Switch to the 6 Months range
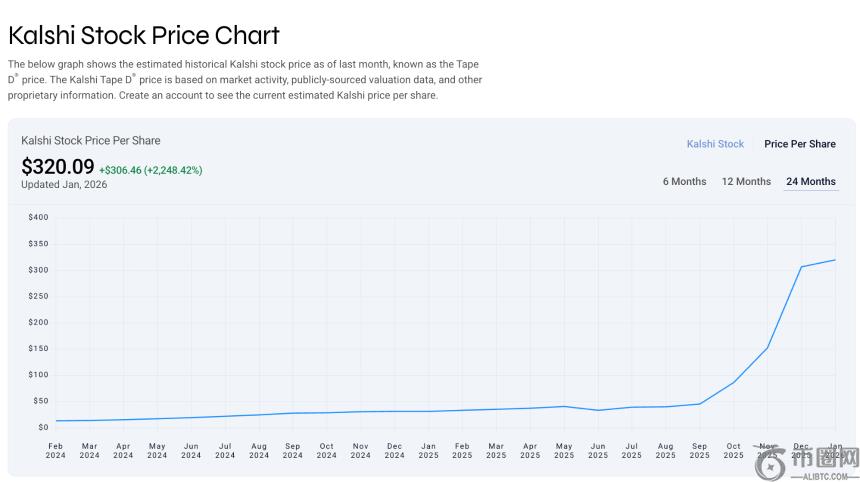Image resolution: width=860 pixels, height=482 pixels. 684,181
